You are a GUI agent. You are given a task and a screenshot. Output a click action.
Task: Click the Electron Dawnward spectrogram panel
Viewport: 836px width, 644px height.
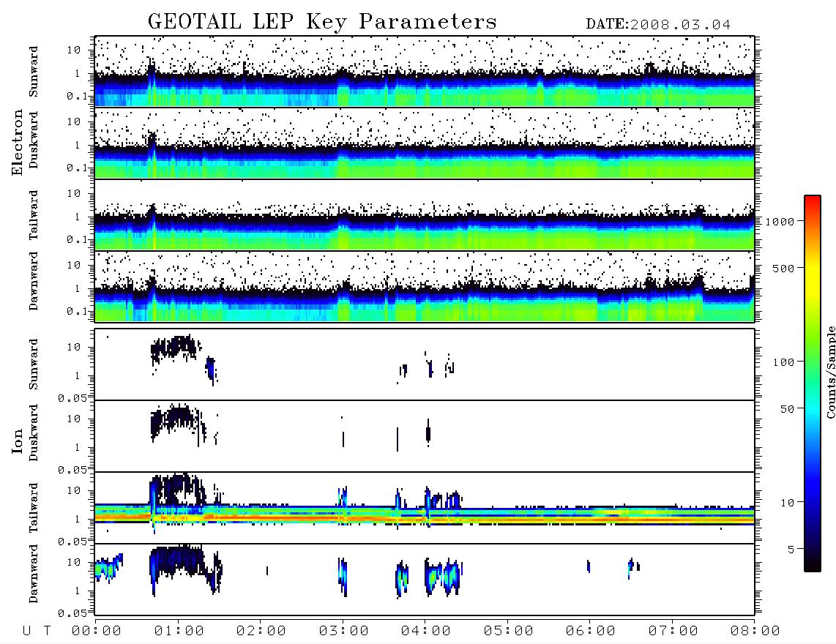425,286
